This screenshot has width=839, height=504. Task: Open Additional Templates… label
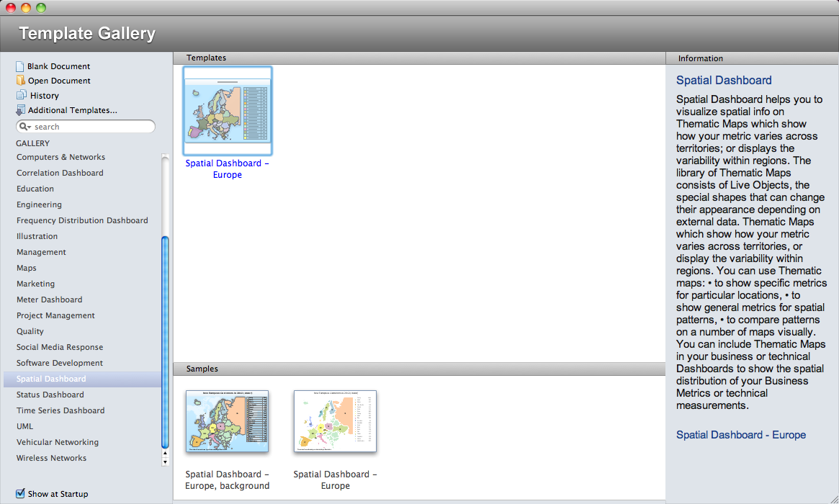(x=72, y=110)
